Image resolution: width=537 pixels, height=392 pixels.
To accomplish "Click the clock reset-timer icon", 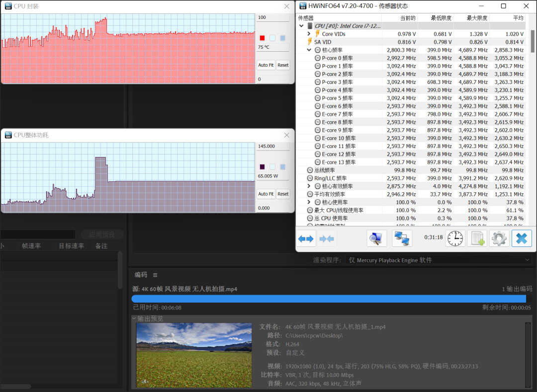I will pyautogui.click(x=455, y=239).
